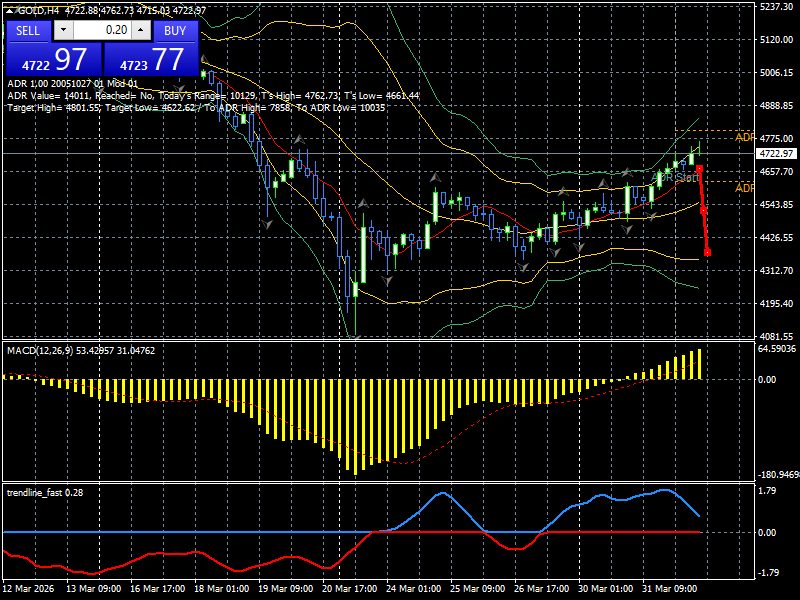Click the '20 Mar 17:00' time label
The image size is (800, 600).
pos(350,589)
